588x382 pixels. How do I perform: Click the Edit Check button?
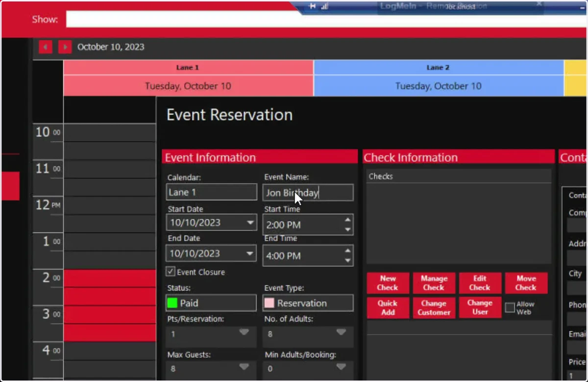point(480,283)
